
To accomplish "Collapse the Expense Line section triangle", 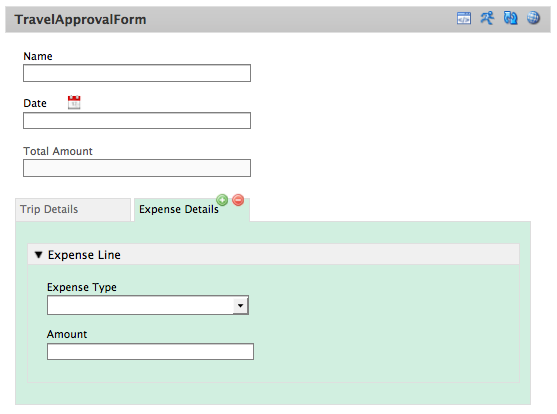I will click(x=38, y=254).
